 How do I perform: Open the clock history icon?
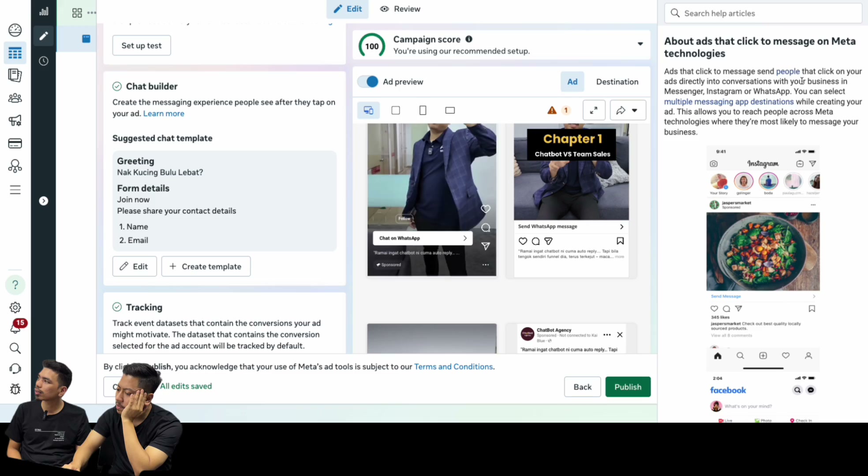pyautogui.click(x=43, y=61)
